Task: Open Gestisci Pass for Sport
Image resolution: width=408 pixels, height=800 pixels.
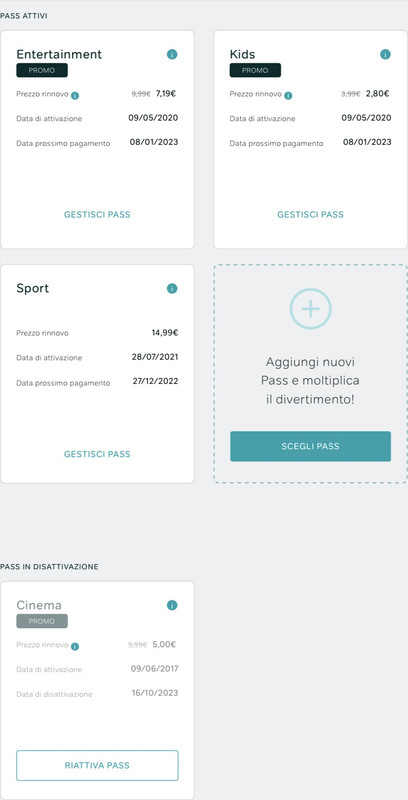Action: point(97,454)
